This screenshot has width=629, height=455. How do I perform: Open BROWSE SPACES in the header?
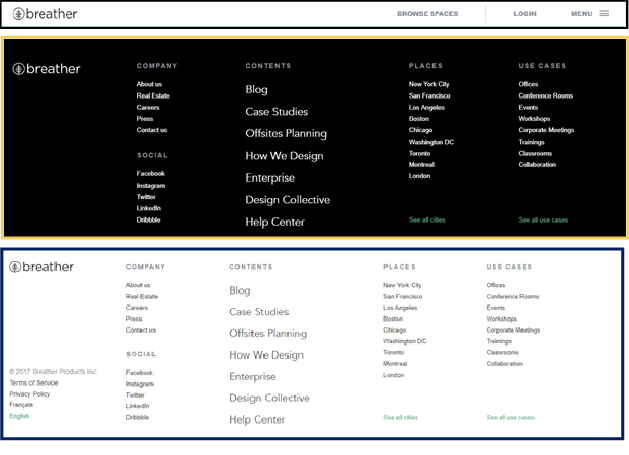(x=427, y=14)
